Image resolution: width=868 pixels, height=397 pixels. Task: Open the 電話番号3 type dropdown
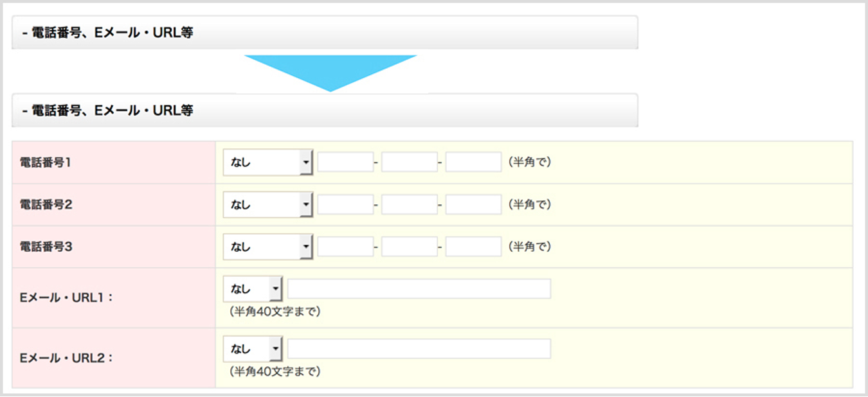point(267,247)
